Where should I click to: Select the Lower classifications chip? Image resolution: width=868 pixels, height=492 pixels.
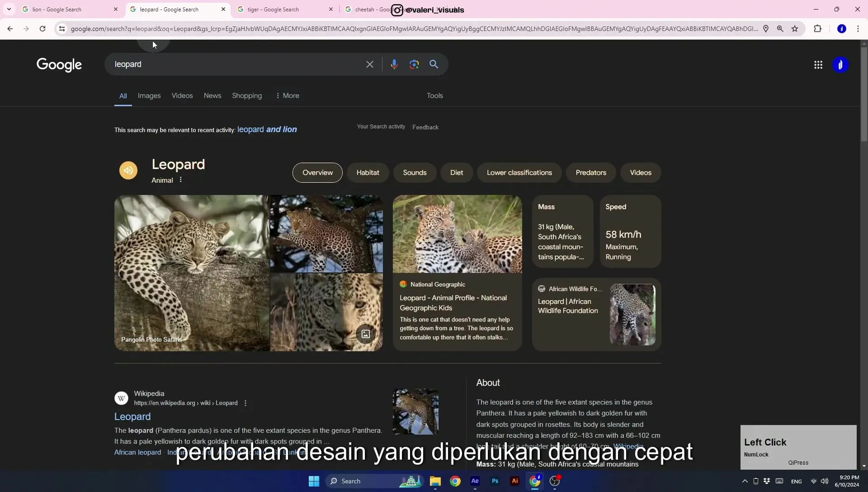click(519, 173)
